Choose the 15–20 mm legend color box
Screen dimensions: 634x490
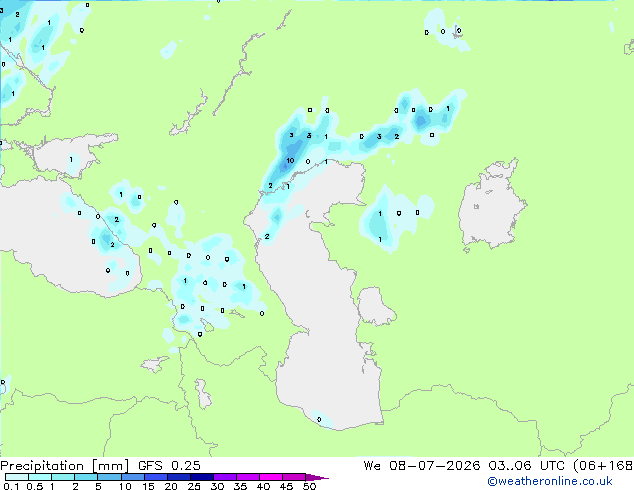155,477
